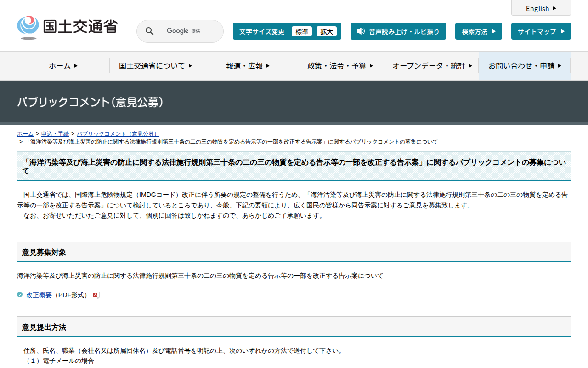Viewport: 588px width, 368px height.
Task: Toggle 音声読み上げ・ルビ振り feature
Action: (398, 31)
